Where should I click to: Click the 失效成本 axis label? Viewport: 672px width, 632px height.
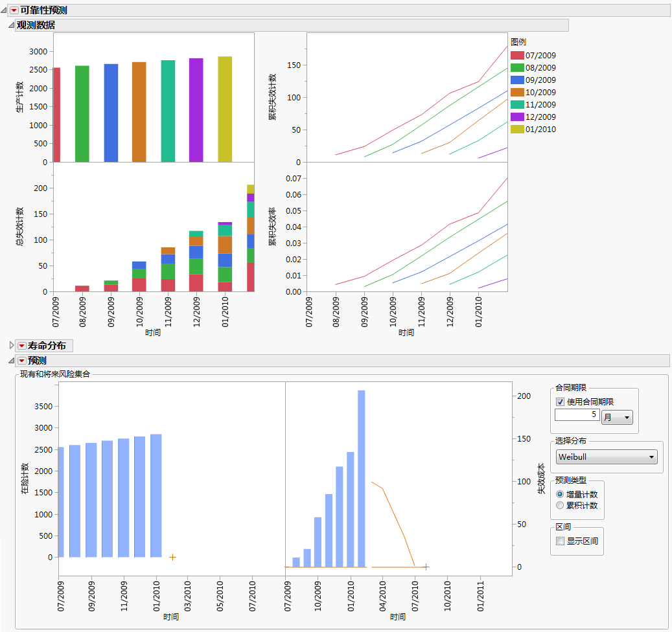coord(541,479)
